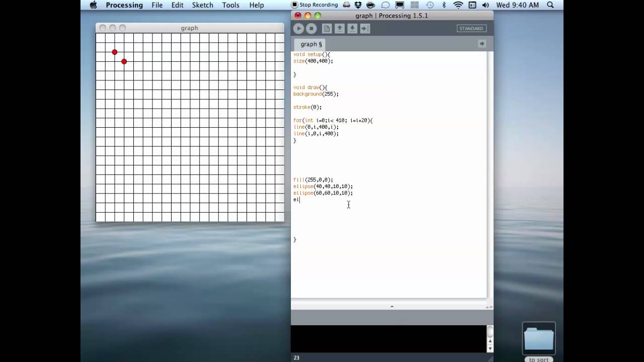Open the Edit menu
Screen dimensions: 644x362
[177, 5]
